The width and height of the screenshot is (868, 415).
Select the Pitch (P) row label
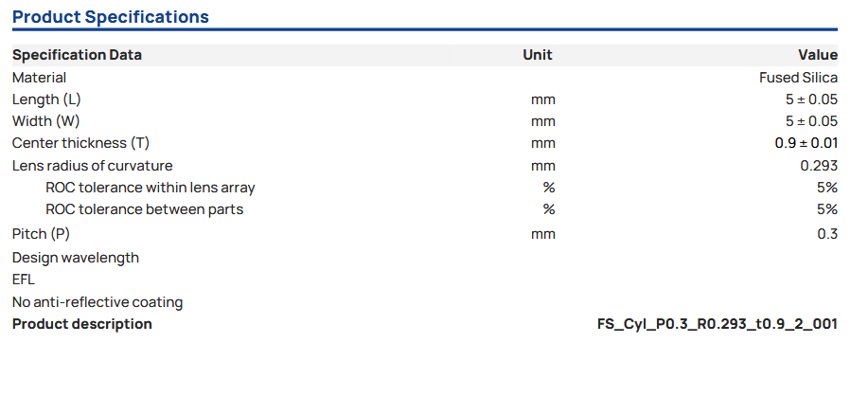tap(41, 233)
